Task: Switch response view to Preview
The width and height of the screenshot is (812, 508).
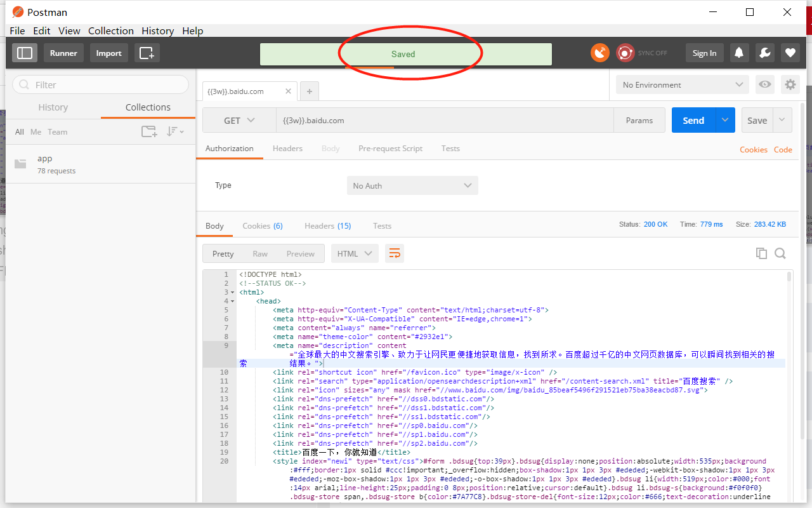Action: [300, 253]
